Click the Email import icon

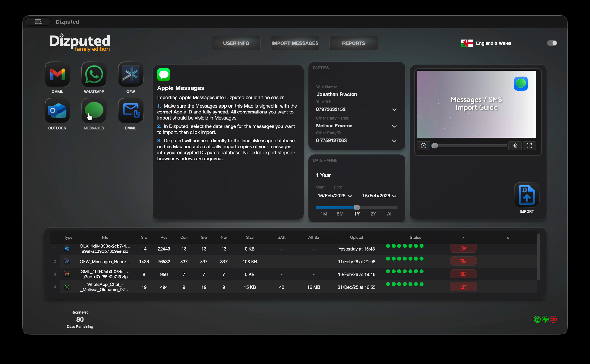[x=131, y=110]
